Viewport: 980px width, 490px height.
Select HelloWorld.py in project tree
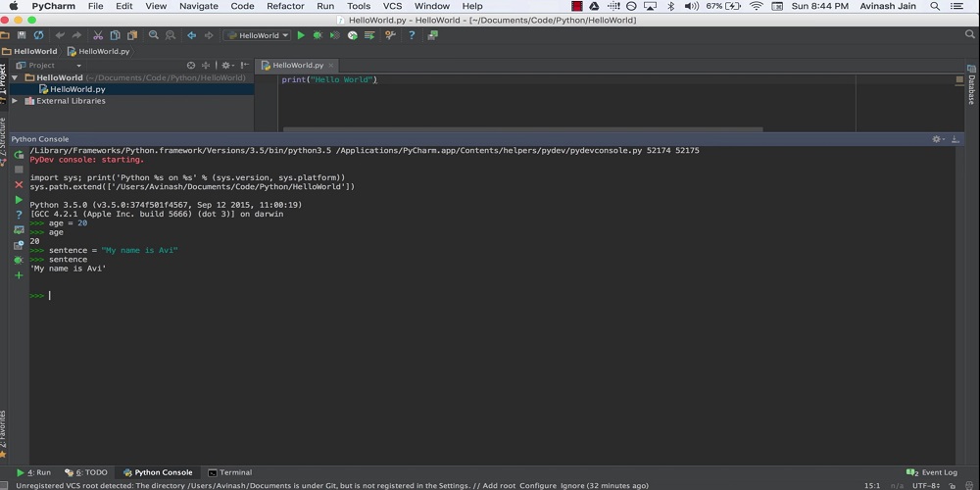77,89
